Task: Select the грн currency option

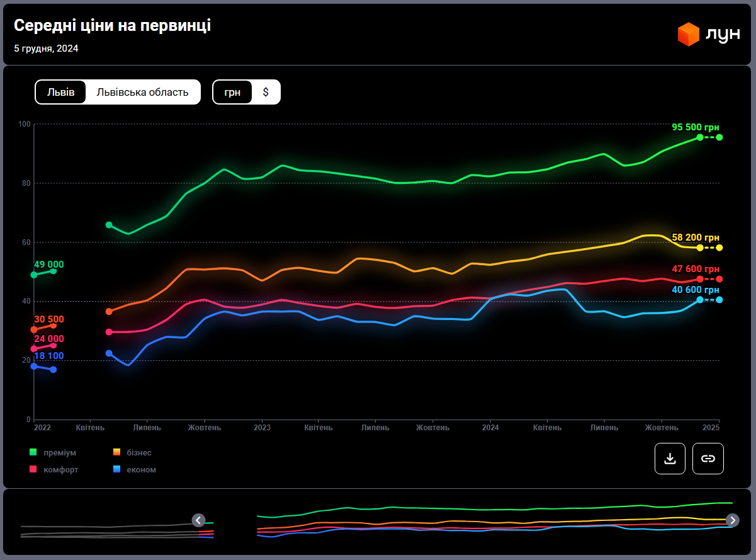Action: pos(232,92)
